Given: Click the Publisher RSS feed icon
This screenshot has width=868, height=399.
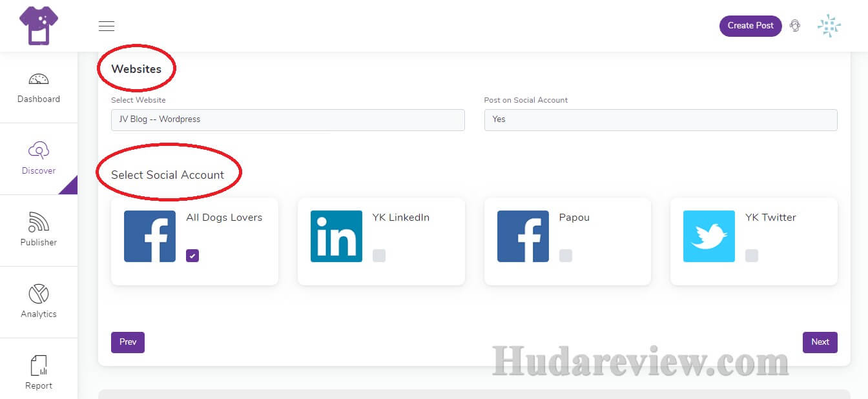Looking at the screenshot, I should point(39,222).
